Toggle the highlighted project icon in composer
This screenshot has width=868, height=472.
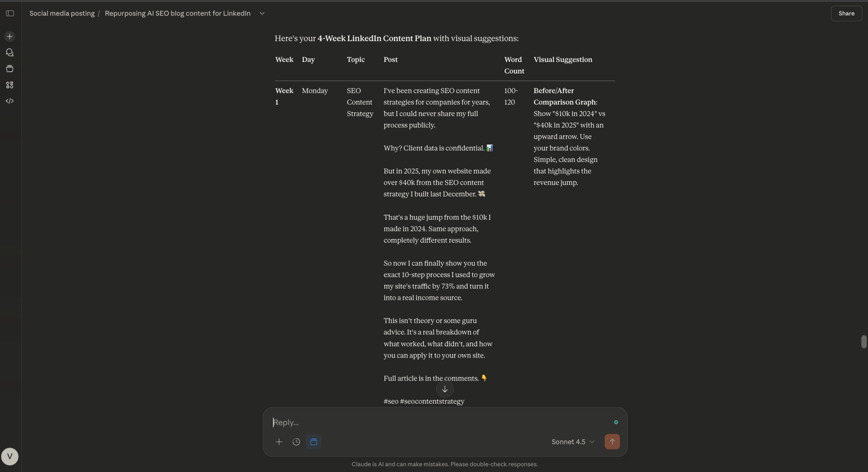[314, 442]
